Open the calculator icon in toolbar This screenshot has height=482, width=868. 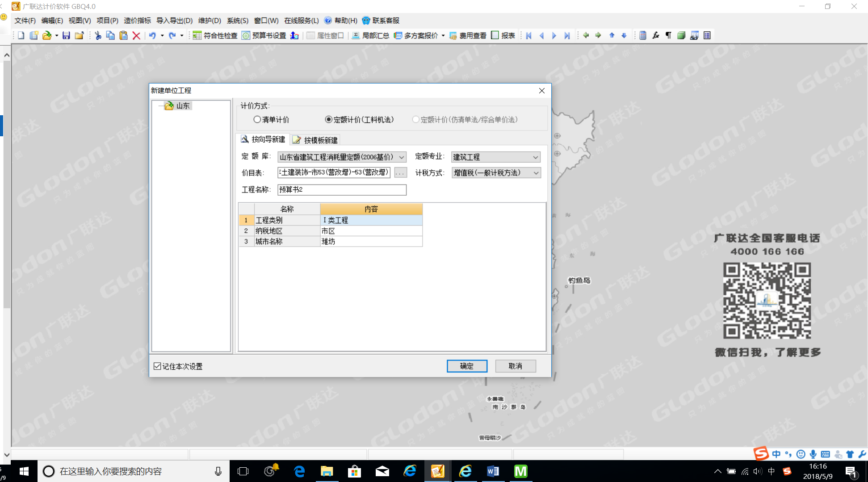point(643,36)
